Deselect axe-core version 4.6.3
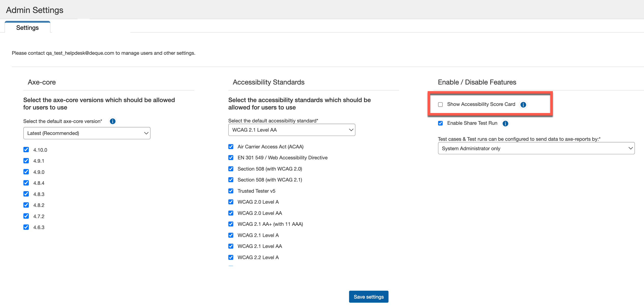This screenshot has width=644, height=308. point(26,227)
